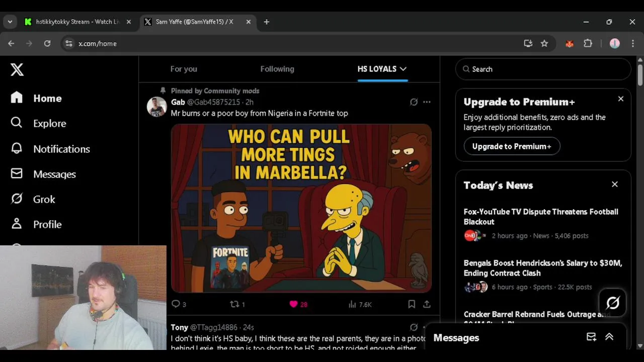Open the Explore page
This screenshot has width=644, height=362.
point(38,123)
